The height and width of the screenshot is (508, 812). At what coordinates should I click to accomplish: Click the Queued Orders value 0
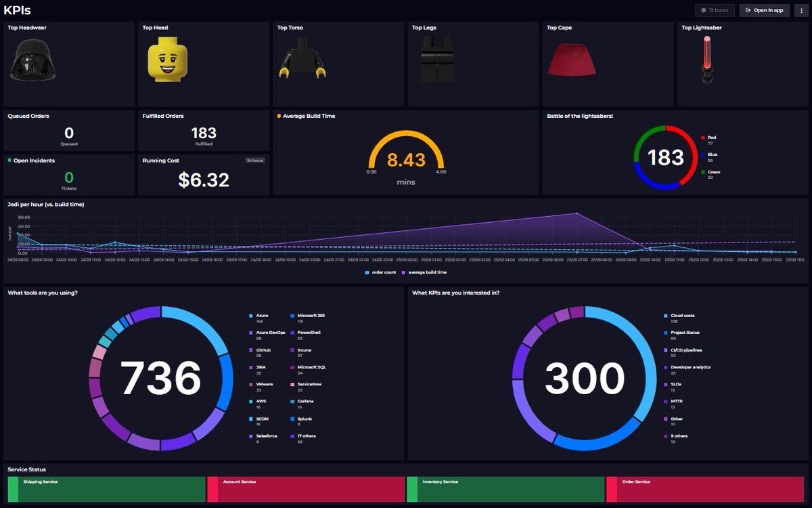coord(69,133)
